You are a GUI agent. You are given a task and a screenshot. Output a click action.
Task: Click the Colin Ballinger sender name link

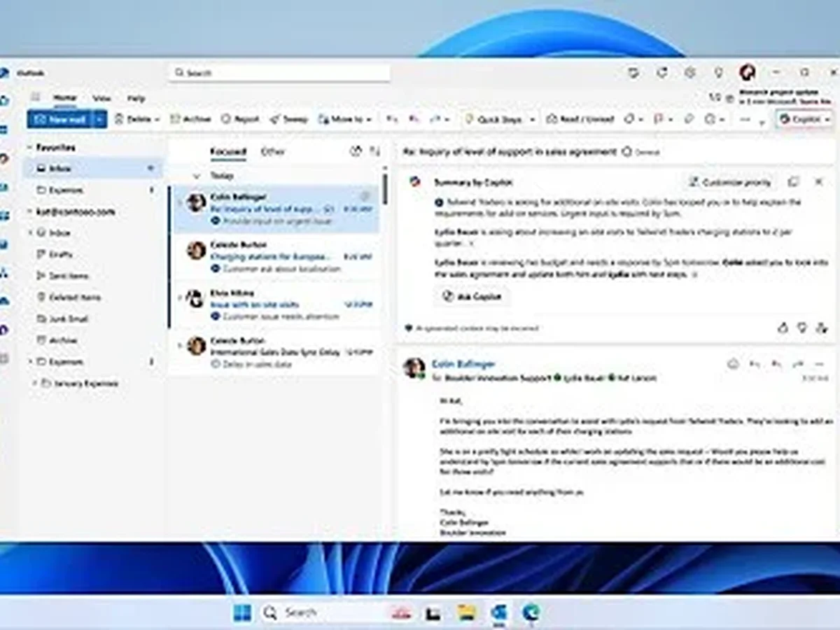click(463, 364)
